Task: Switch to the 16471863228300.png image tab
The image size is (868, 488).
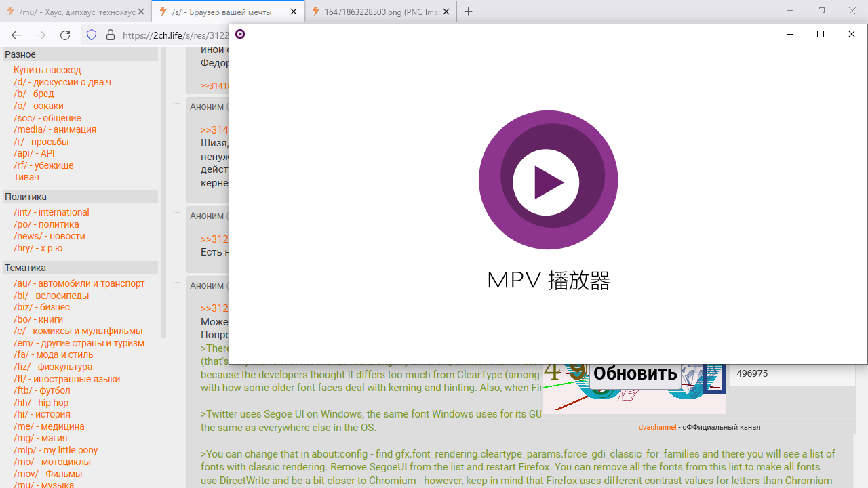Action: pos(381,12)
